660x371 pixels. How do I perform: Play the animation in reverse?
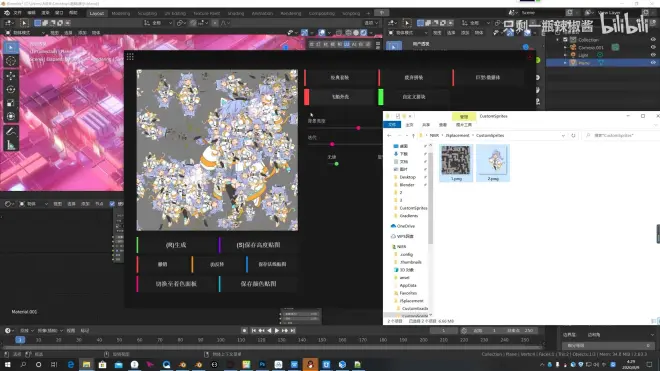tap(269, 331)
